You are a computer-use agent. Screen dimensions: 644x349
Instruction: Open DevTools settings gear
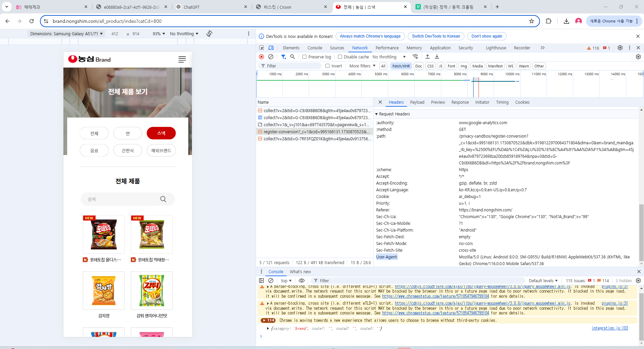tap(620, 48)
